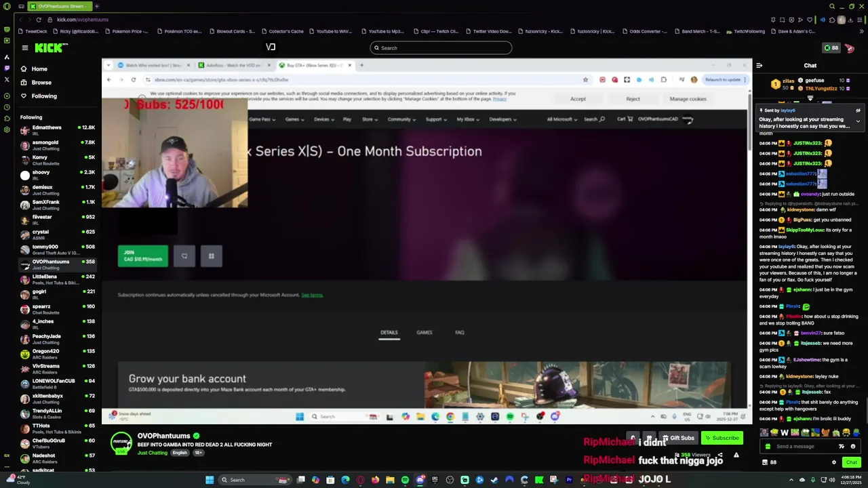
Task: Open Twitch in the Opera sidebar
Action: click(x=7, y=68)
